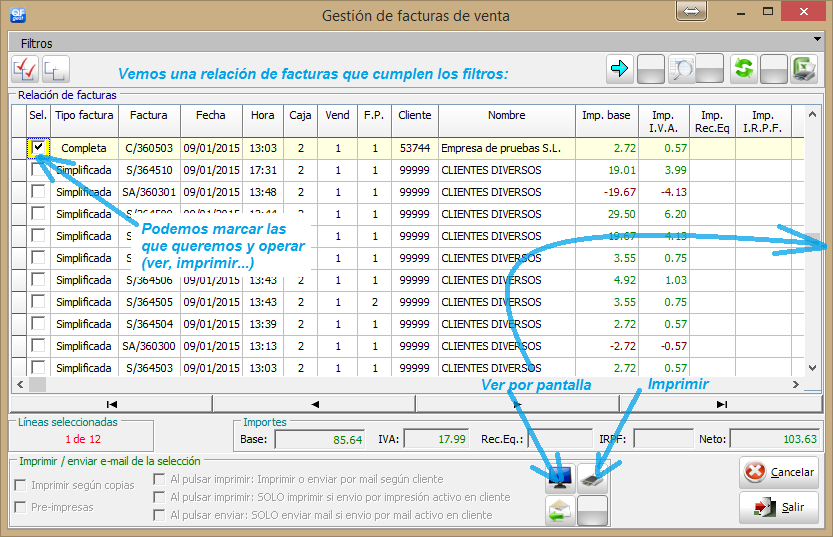Click the IVA amount field 17.99
833x537 pixels.
437,439
